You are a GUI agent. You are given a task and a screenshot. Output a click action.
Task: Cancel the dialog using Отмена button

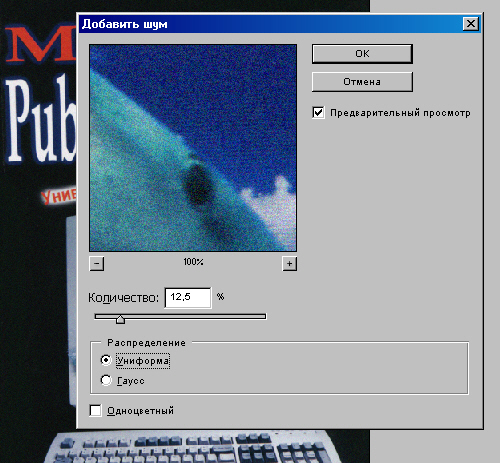tap(362, 82)
